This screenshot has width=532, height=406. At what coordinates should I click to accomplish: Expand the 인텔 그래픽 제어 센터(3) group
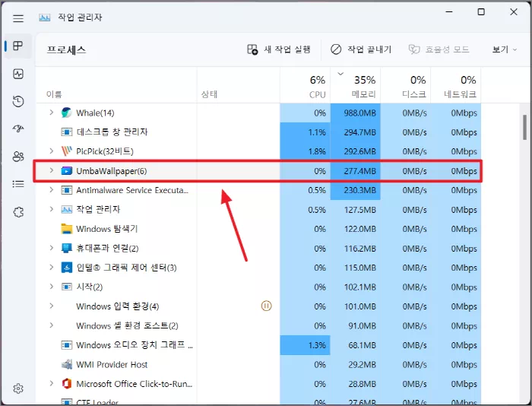click(51, 267)
